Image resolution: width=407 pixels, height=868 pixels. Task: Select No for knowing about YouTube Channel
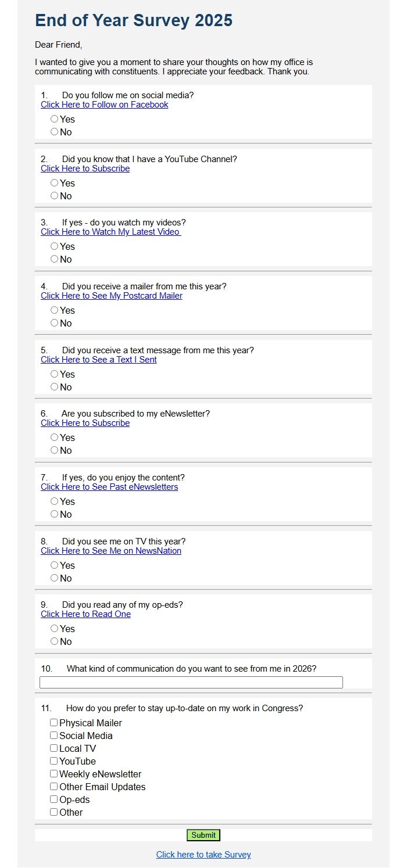pos(55,196)
